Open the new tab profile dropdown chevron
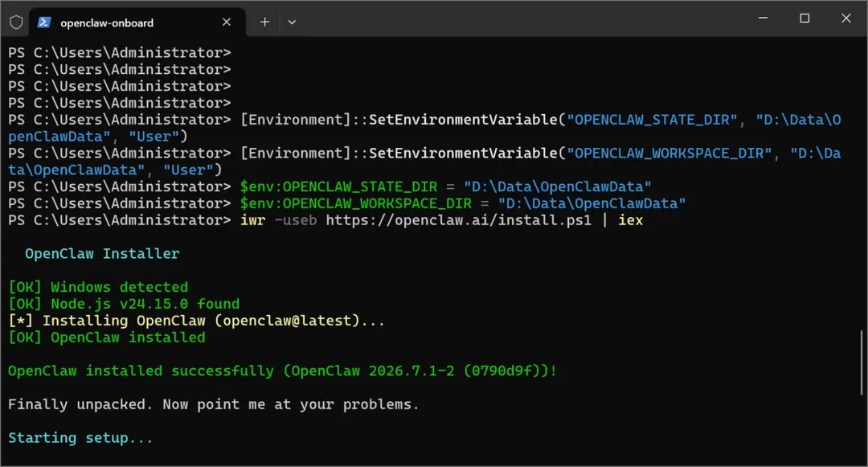Image resolution: width=868 pixels, height=467 pixels. coord(292,23)
